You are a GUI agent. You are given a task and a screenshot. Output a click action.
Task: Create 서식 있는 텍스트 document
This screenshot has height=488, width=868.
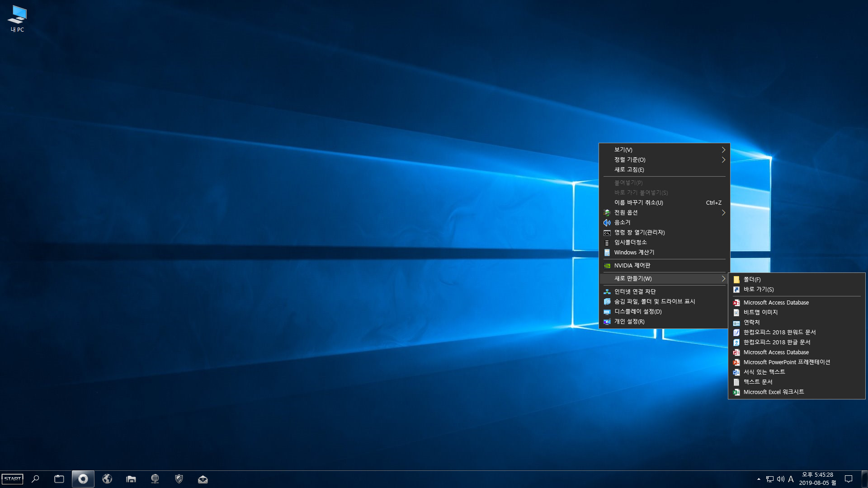point(797,372)
